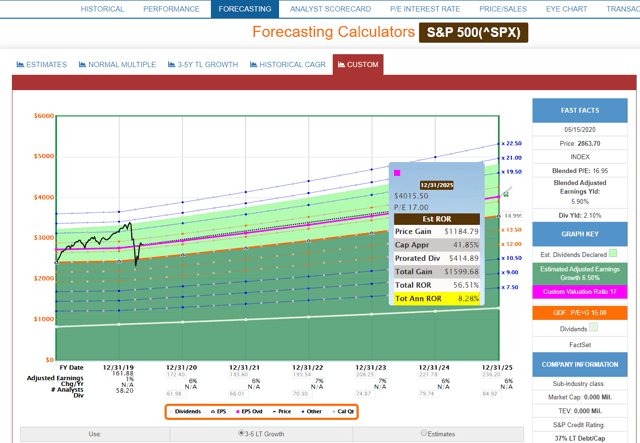
Task: Click the S&P 500(^SPX) ticker badge
Action: (473, 32)
